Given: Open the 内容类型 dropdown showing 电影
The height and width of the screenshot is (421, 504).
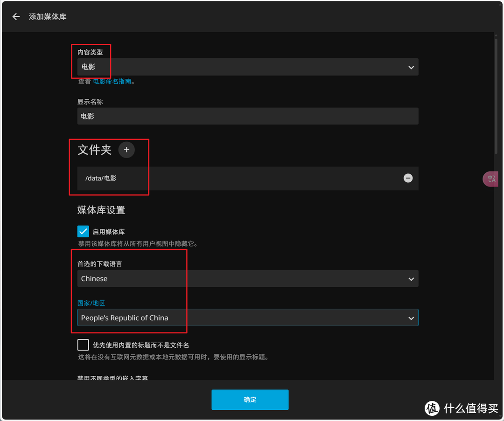Looking at the screenshot, I should coord(247,67).
